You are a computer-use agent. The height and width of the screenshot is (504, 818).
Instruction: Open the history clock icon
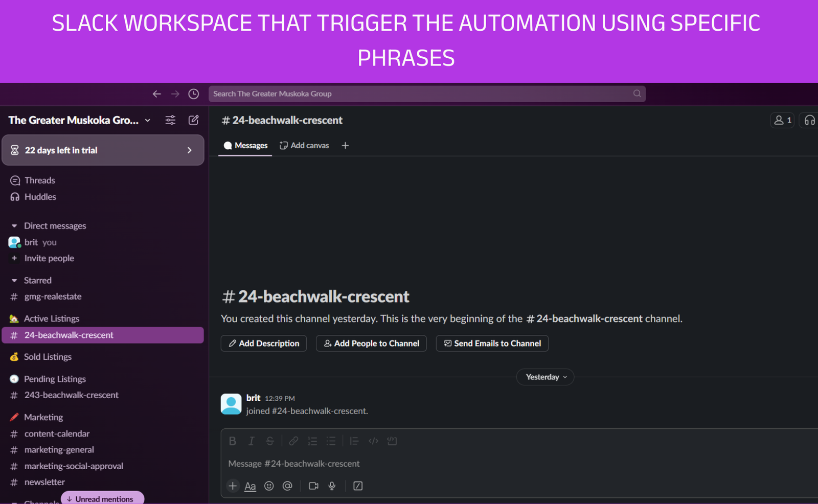click(193, 94)
